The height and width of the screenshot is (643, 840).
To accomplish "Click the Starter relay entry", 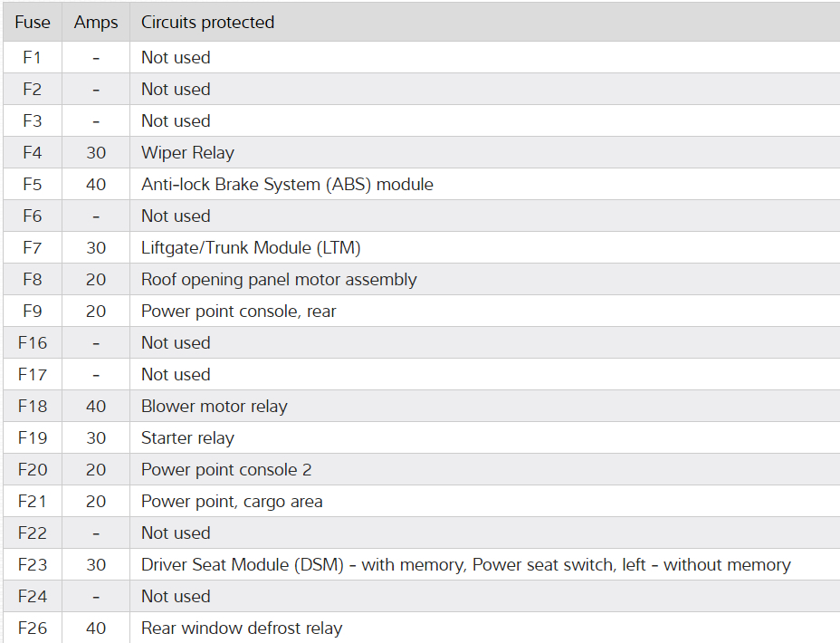I will click(x=187, y=437).
